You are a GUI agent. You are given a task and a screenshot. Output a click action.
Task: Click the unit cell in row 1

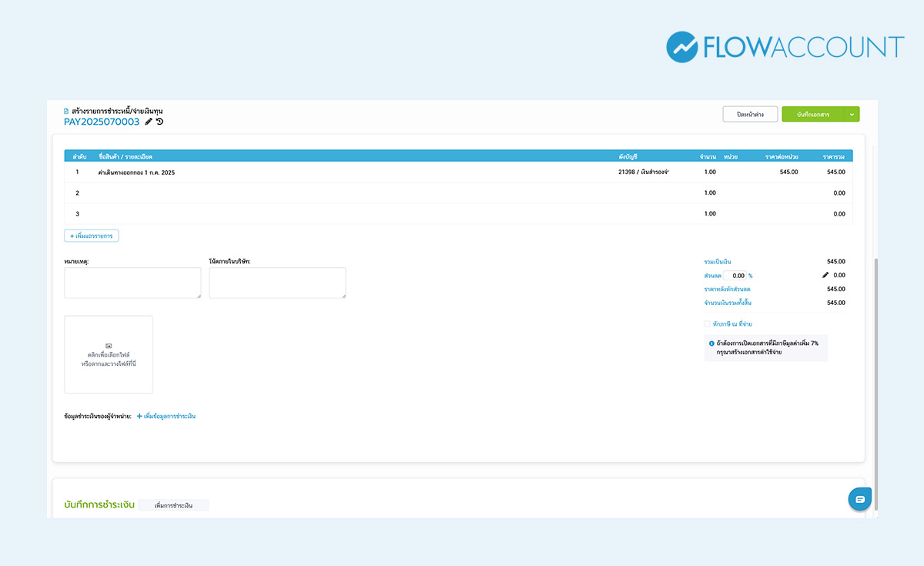(x=730, y=172)
